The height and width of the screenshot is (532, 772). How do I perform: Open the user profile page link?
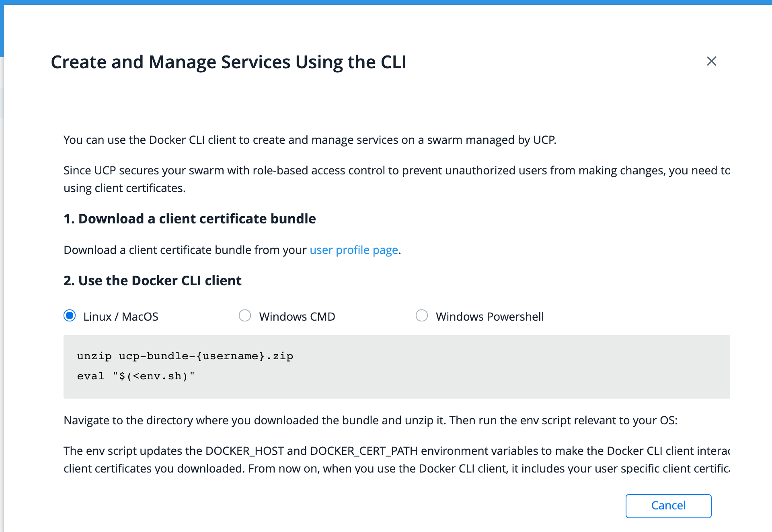coord(354,250)
